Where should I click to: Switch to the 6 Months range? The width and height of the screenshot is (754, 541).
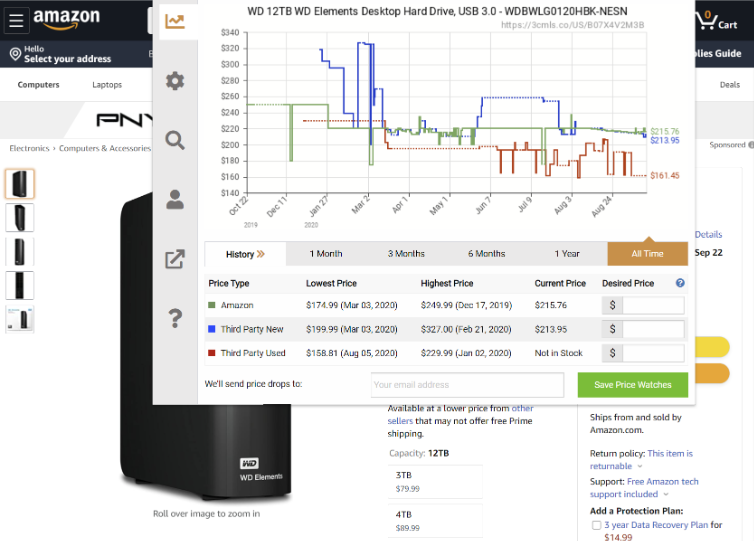pos(487,254)
